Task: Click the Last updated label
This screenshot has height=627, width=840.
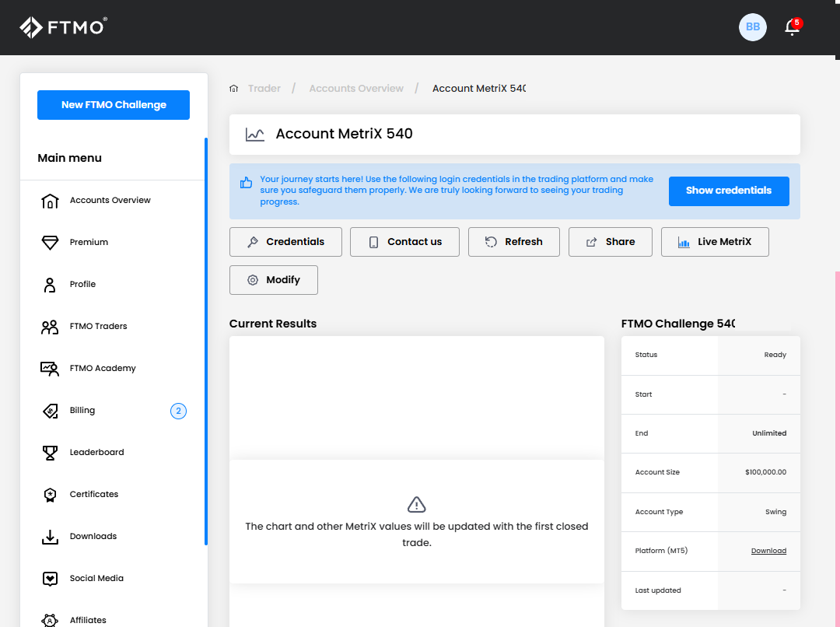Action: (658, 590)
